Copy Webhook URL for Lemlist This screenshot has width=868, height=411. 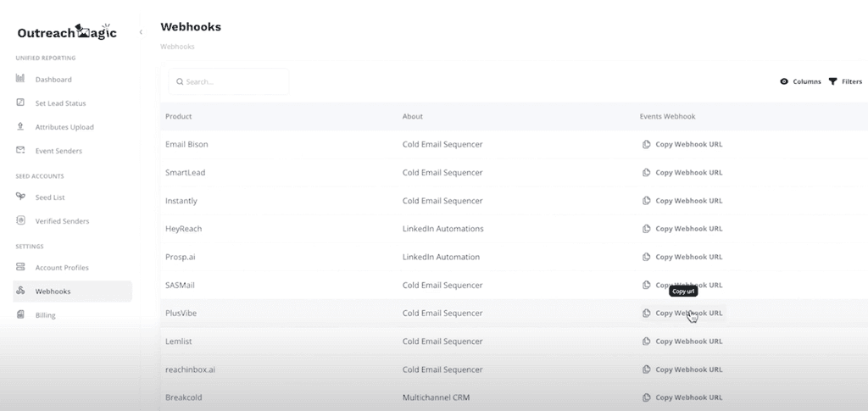click(x=682, y=342)
